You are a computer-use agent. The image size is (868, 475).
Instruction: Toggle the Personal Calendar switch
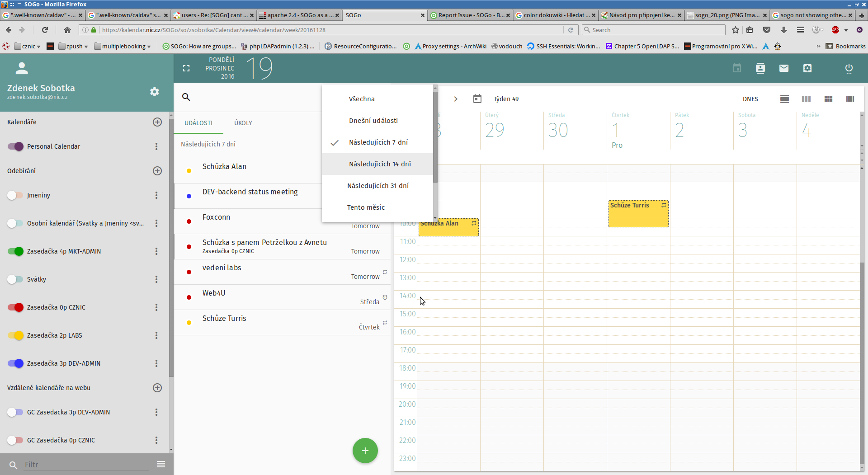click(15, 146)
